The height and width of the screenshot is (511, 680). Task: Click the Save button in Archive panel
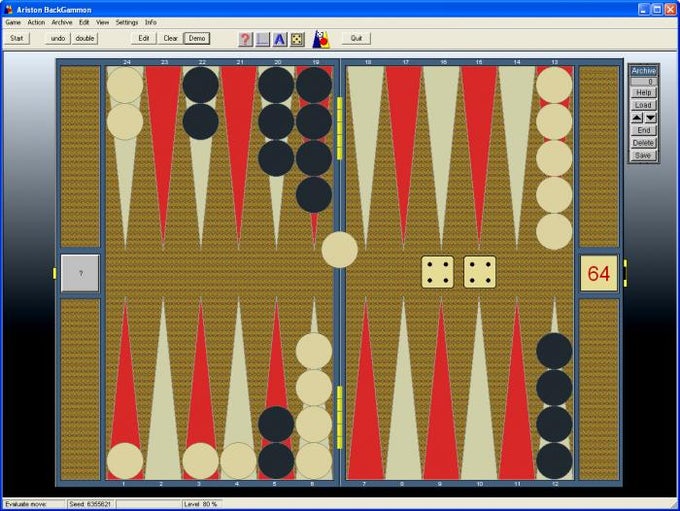[644, 155]
